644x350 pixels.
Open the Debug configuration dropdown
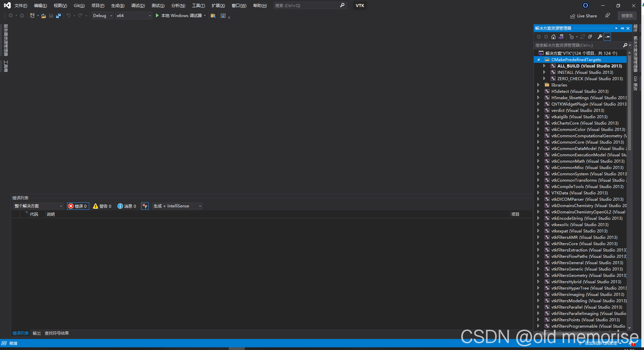(x=102, y=16)
